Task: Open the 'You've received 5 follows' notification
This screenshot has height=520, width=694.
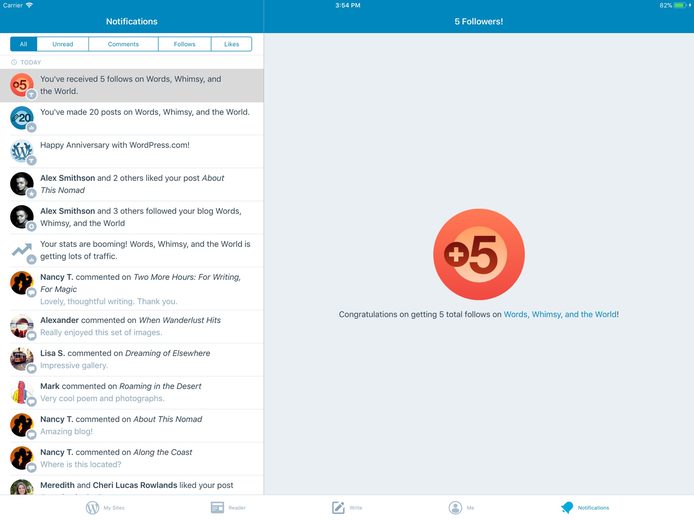Action: [x=131, y=85]
